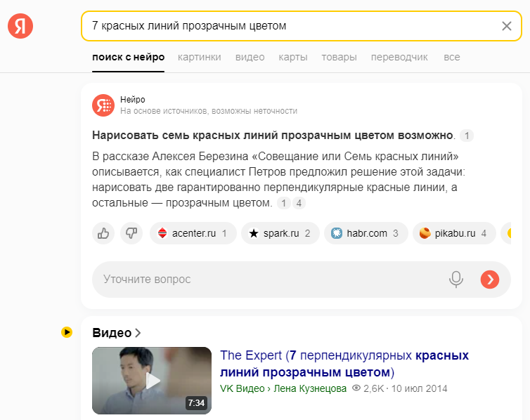Click the habr.com favicon icon

[336, 233]
